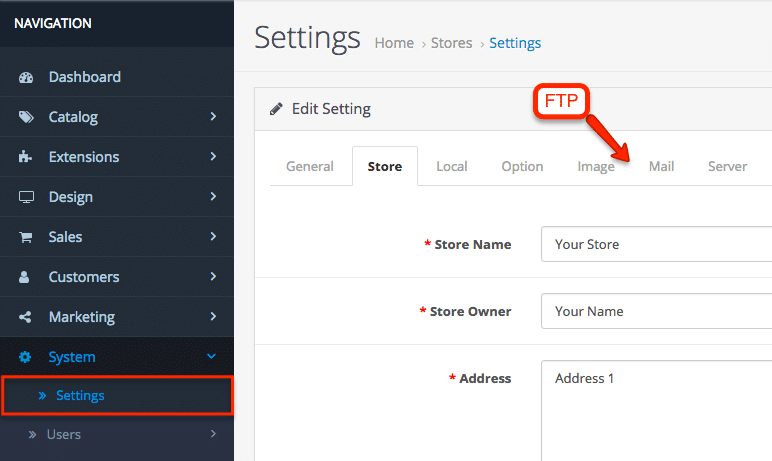Click the double-arrow icon beside Settings

click(x=42, y=395)
